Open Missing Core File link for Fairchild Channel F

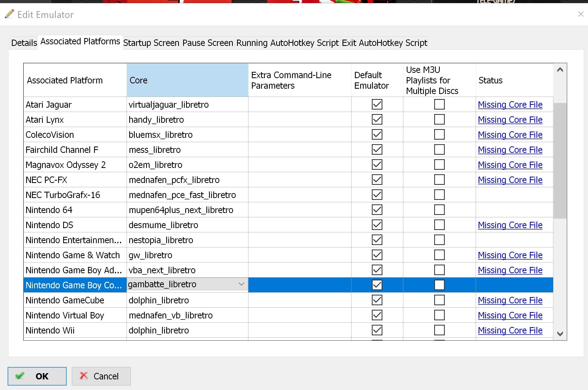pos(510,150)
